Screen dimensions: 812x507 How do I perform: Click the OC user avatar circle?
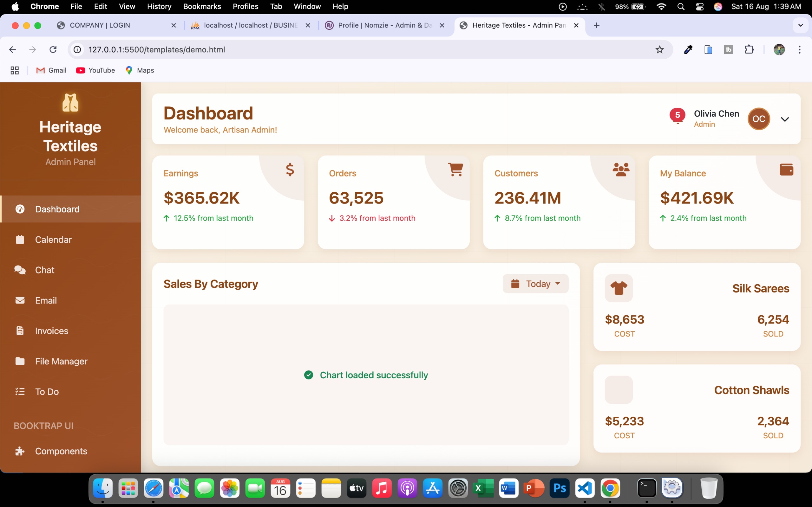758,119
